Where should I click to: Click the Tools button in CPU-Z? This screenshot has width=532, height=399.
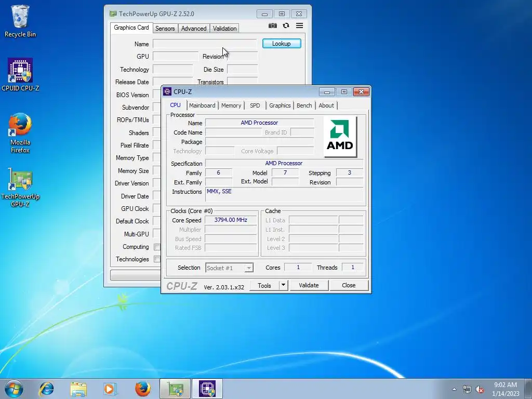[264, 285]
